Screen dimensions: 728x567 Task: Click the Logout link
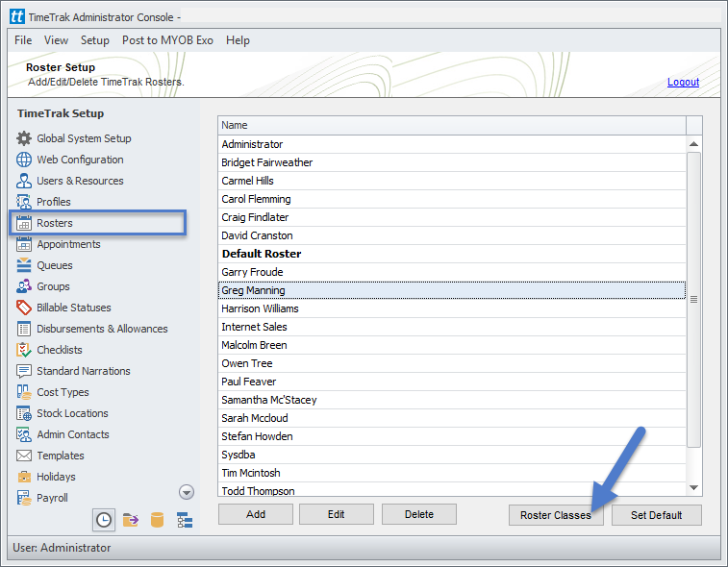683,82
